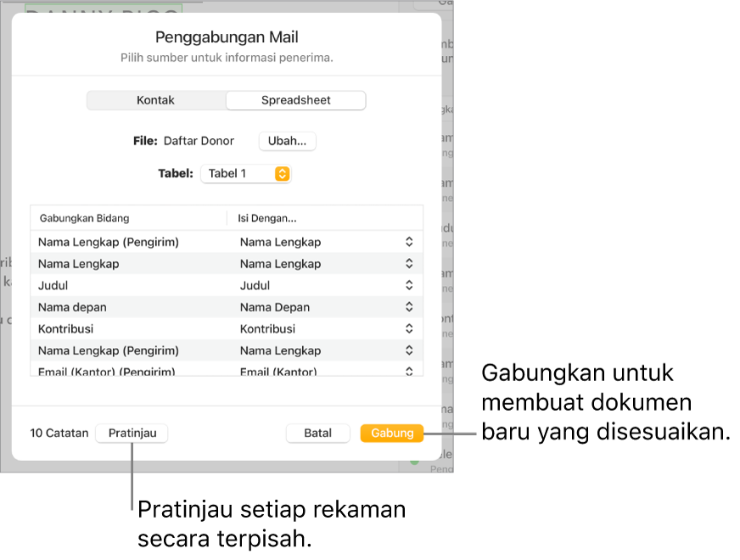This screenshot has height=560, width=740.
Task: Open dropdown for Kontribusi row
Action: coord(409,329)
